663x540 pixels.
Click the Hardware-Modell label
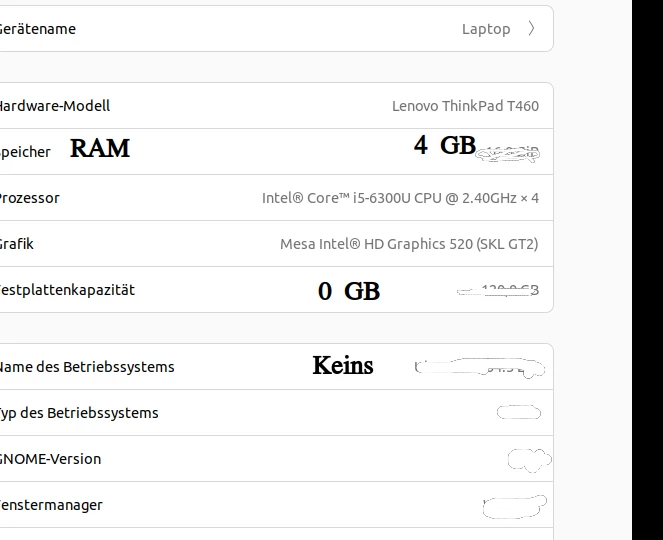coord(55,106)
